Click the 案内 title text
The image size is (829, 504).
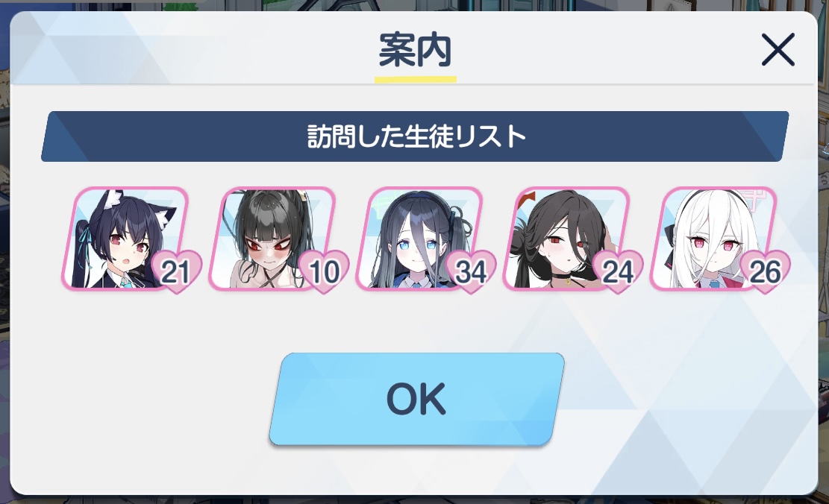[x=415, y=50]
